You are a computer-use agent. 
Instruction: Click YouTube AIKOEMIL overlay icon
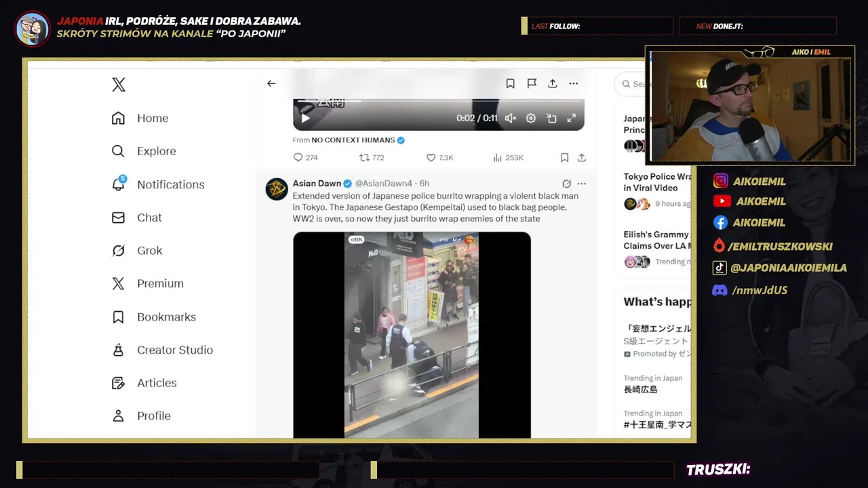(722, 201)
